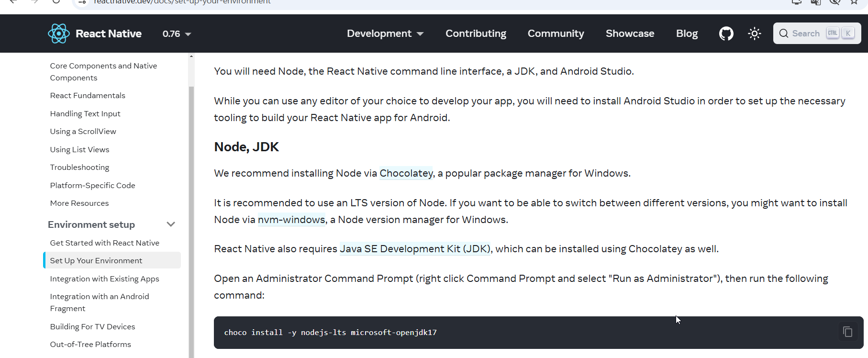Open the Contributing page
Viewport: 868px width, 358px height.
coord(476,34)
